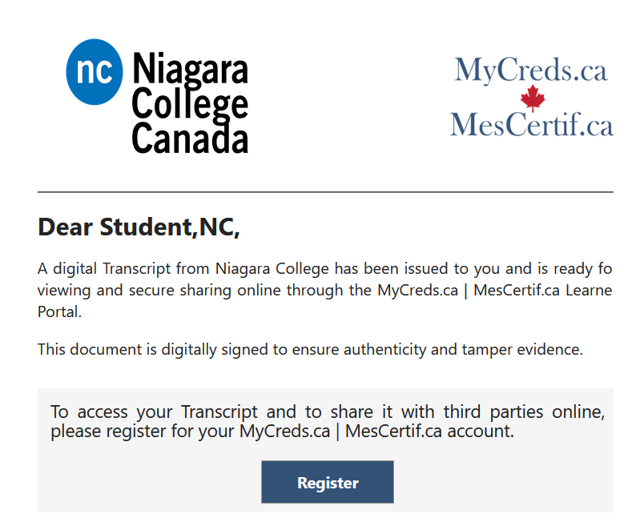The width and height of the screenshot is (637, 523).
Task: Click the MesCertif.ca logo text
Action: (531, 124)
